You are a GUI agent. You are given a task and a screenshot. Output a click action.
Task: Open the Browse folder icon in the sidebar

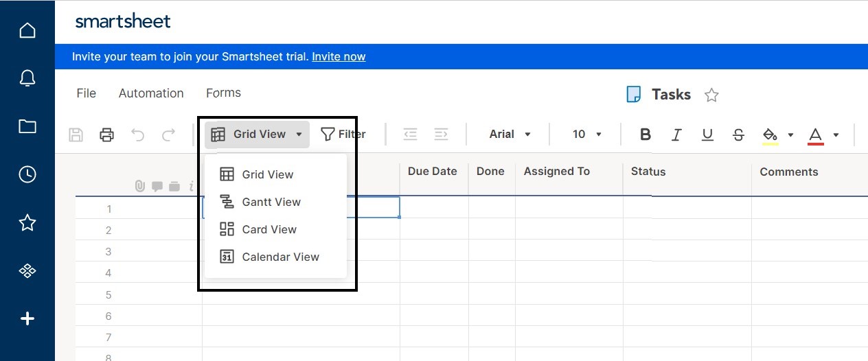pyautogui.click(x=27, y=126)
